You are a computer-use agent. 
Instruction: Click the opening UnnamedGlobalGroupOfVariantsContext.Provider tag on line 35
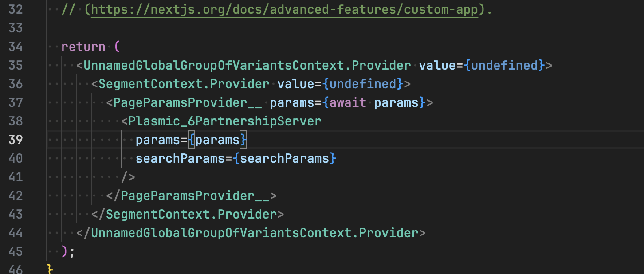[x=247, y=66]
